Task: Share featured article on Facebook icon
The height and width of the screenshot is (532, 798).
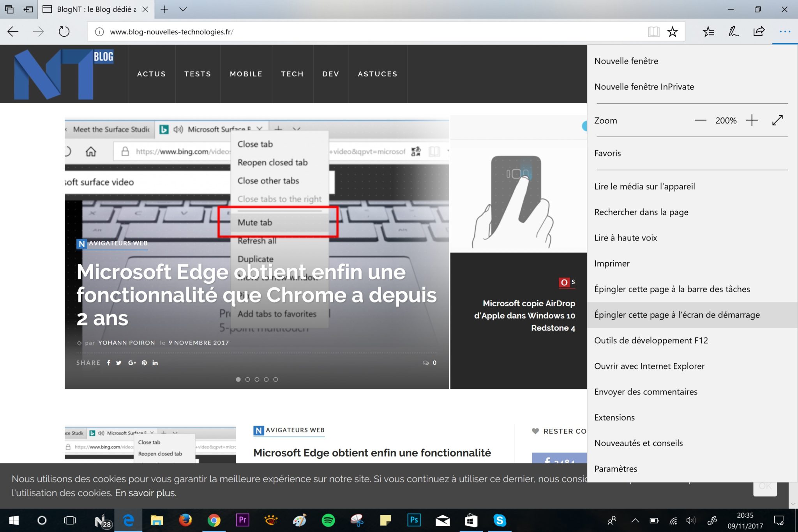Action: 109,363
